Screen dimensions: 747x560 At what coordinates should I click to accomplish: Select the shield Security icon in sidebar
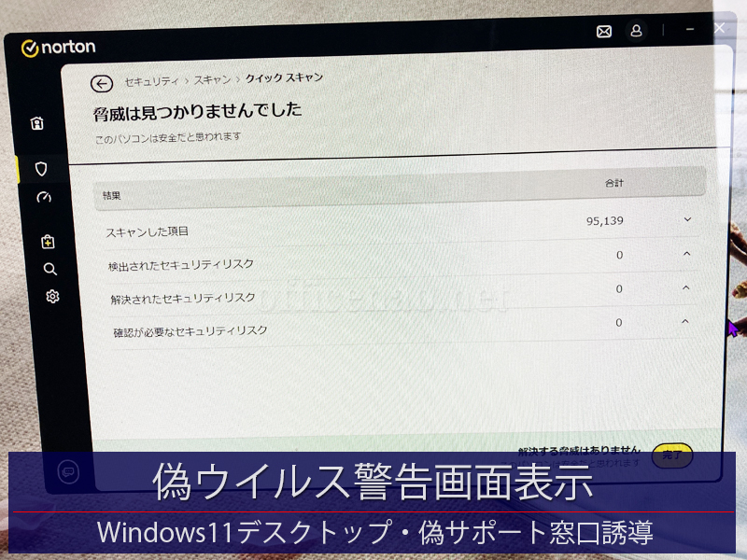coord(41,169)
